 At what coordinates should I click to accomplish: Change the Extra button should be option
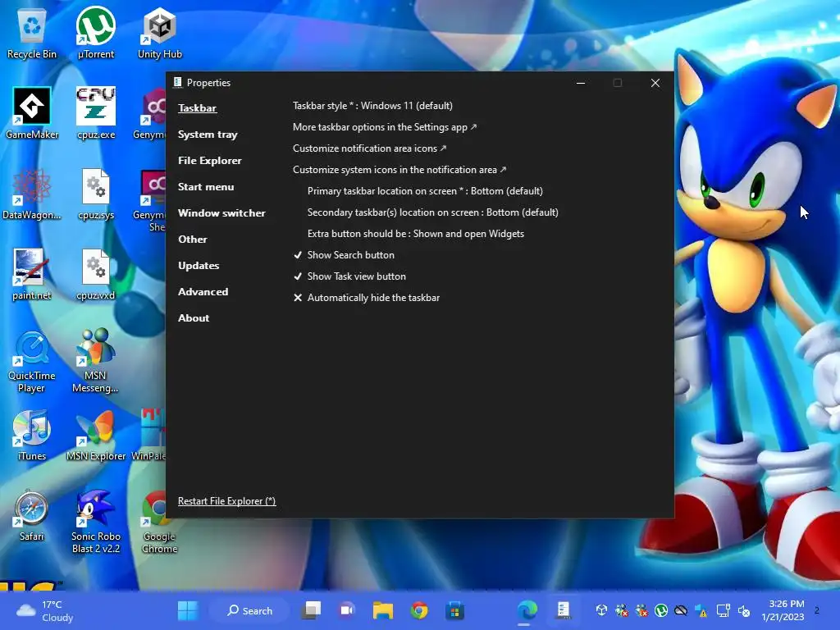click(416, 234)
